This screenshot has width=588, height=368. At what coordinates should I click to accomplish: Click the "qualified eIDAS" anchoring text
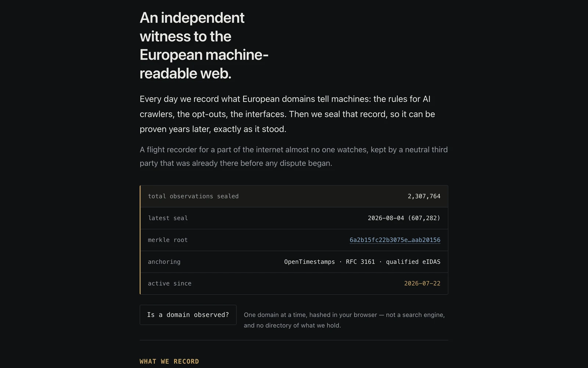(x=413, y=262)
